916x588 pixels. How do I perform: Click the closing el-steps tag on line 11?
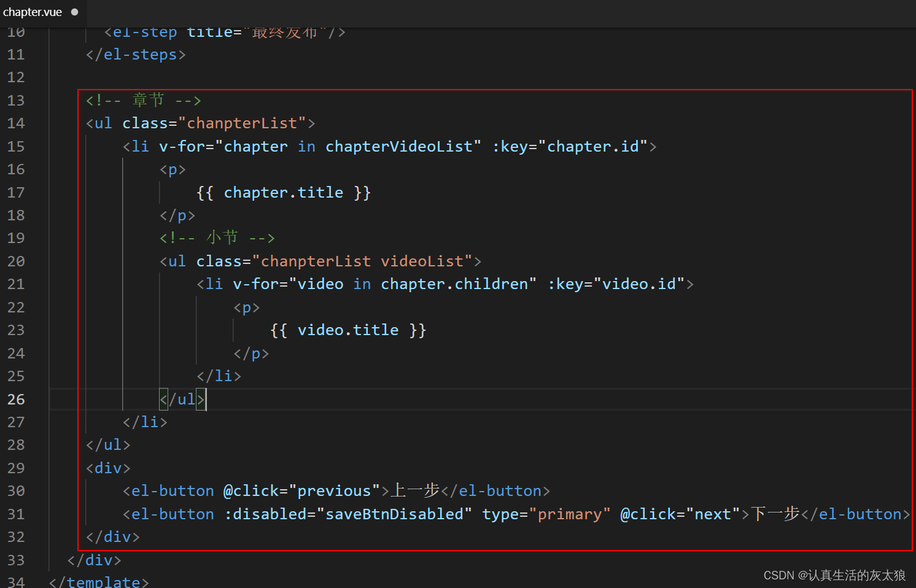[136, 55]
